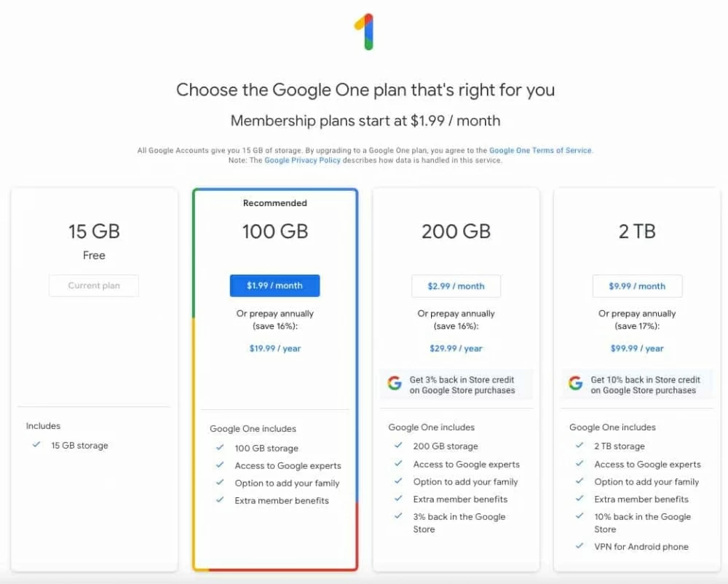Pick the $29.99 / year annual option
Screen dimensions: 728x584
pos(456,348)
